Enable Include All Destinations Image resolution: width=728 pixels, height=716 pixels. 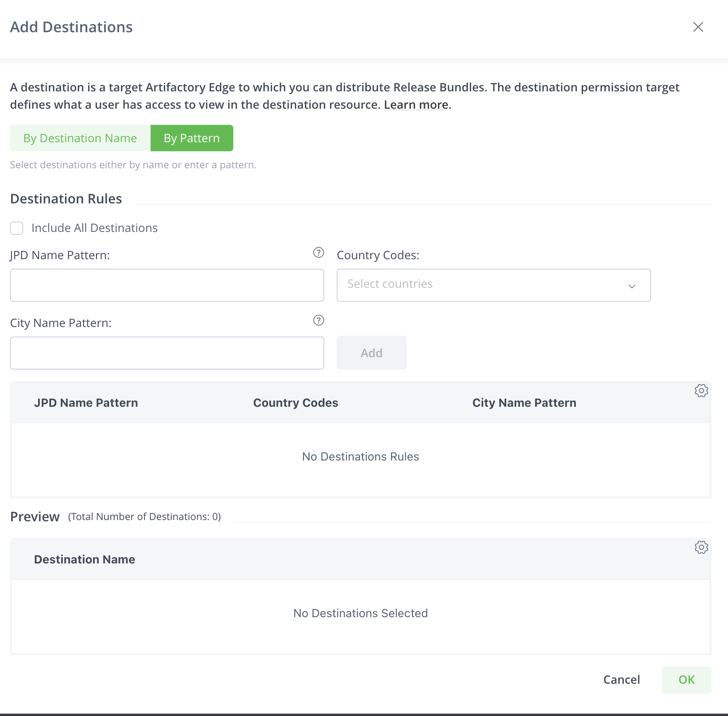click(17, 228)
